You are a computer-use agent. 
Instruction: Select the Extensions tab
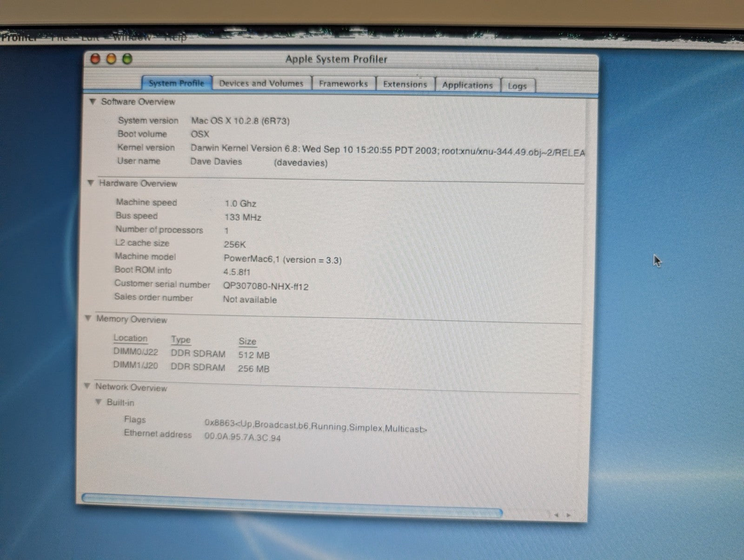pos(405,84)
